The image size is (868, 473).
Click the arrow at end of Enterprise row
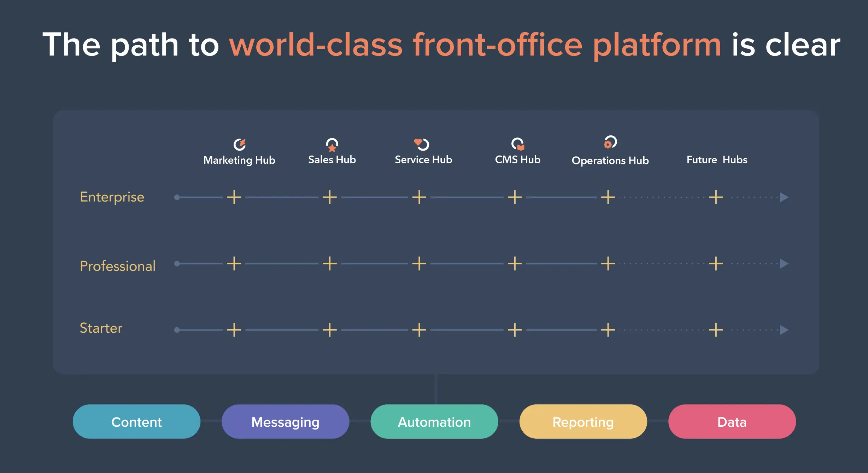click(x=784, y=197)
